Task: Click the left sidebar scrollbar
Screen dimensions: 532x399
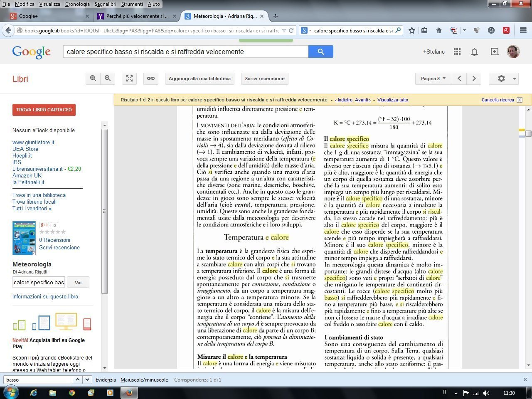Action: (x=104, y=212)
